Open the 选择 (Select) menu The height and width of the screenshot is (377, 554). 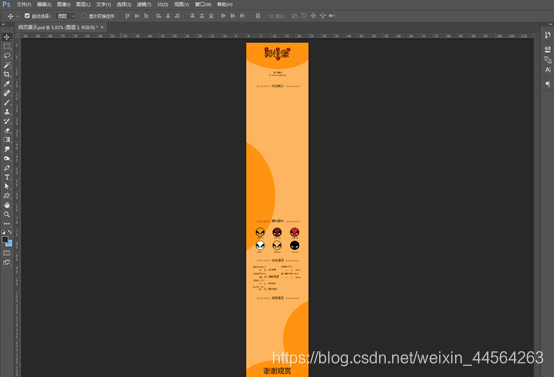(x=124, y=5)
